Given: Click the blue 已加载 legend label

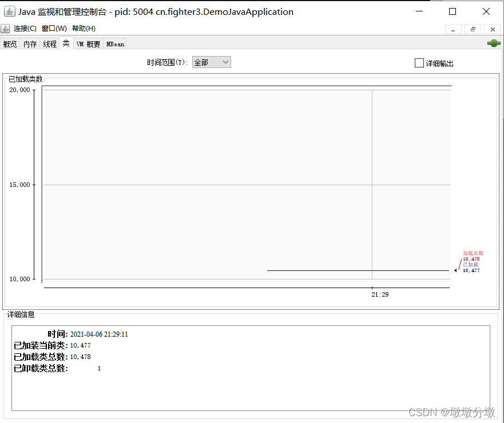Looking at the screenshot, I should 471,265.
